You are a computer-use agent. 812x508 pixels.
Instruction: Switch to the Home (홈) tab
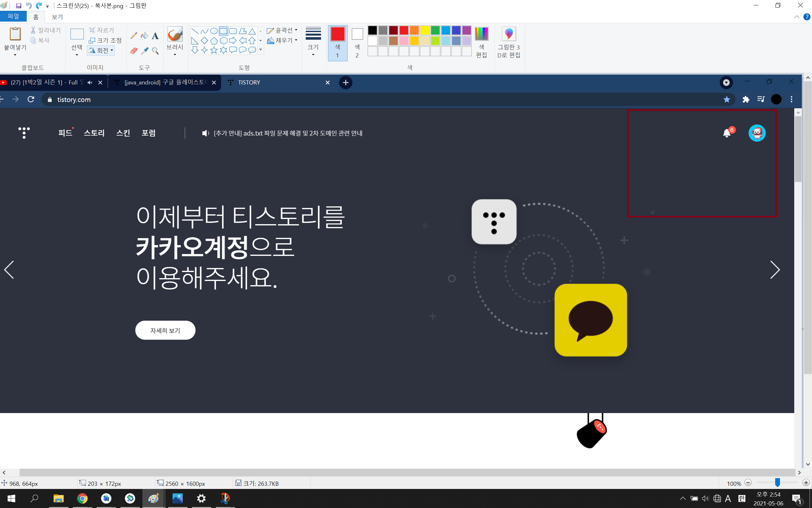click(36, 17)
